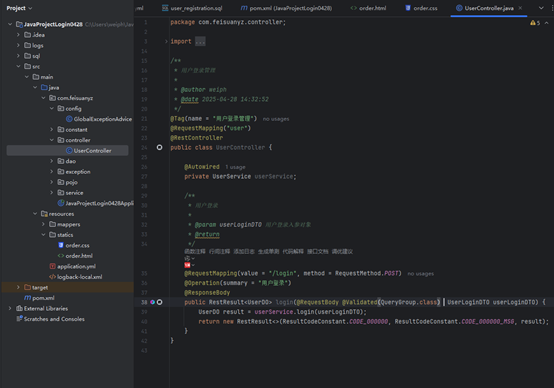554x388 pixels.
Task: Switch to the user_registration.sql tab
Action: click(x=192, y=8)
